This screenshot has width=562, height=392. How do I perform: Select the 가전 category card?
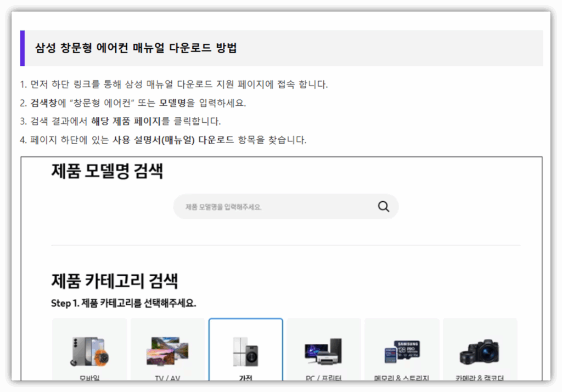point(246,349)
